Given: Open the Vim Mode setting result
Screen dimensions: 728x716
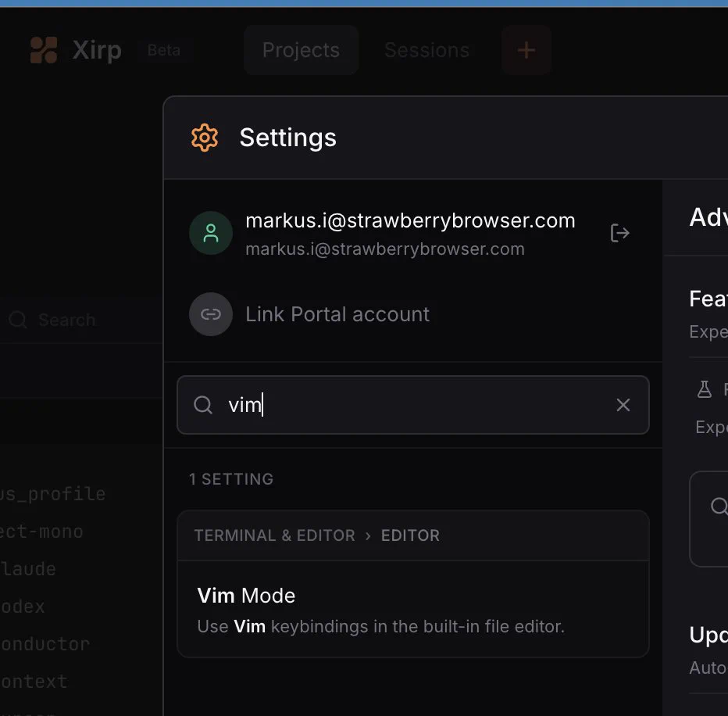Looking at the screenshot, I should (412, 609).
